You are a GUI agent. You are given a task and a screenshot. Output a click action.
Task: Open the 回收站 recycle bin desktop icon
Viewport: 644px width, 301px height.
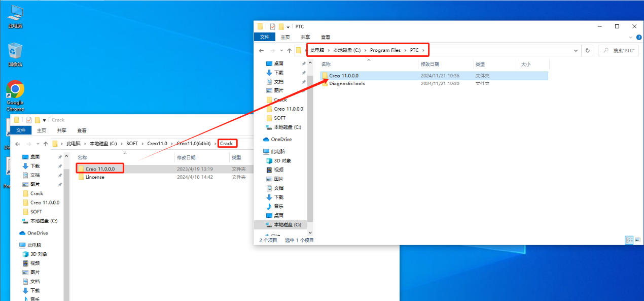pos(15,55)
